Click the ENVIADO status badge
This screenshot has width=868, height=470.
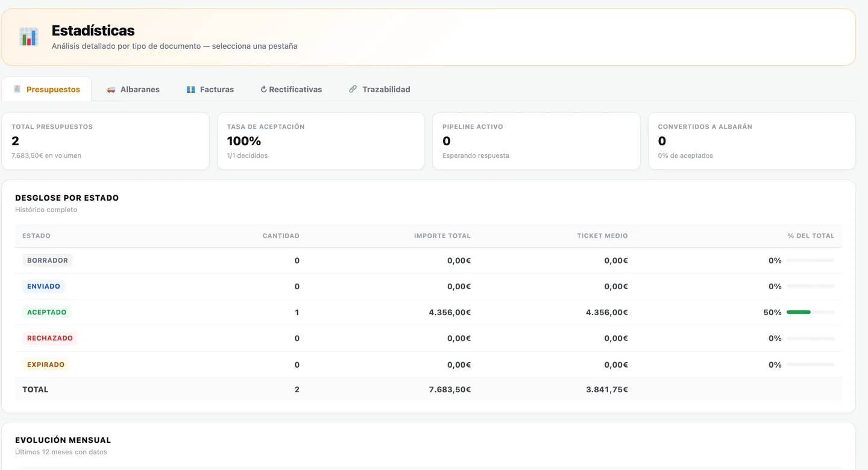click(x=43, y=286)
